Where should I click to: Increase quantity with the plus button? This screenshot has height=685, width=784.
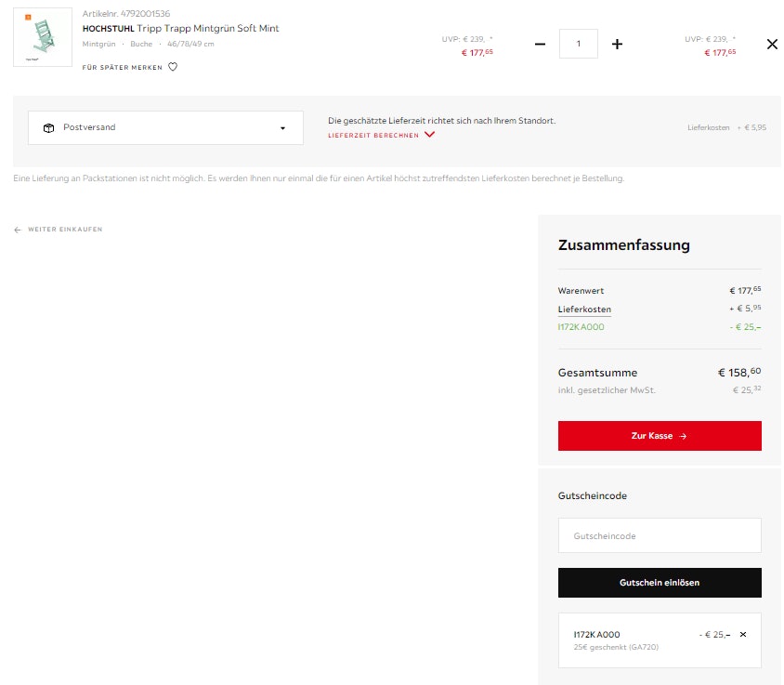click(617, 44)
